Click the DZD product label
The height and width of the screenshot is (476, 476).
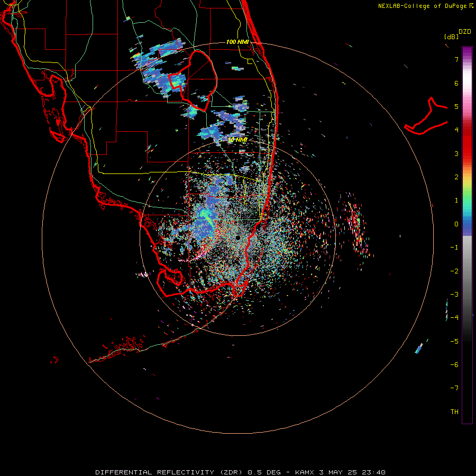[x=465, y=32]
